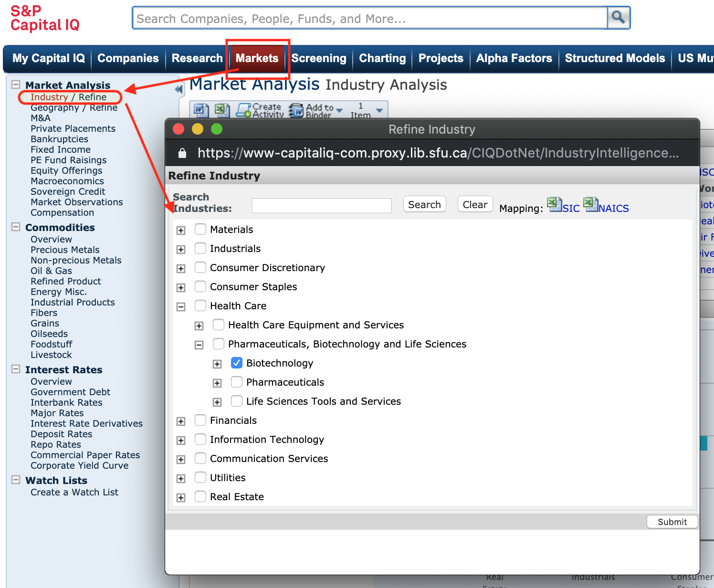Export to Excel icon in toolbar
This screenshot has width=714, height=588.
221,110
